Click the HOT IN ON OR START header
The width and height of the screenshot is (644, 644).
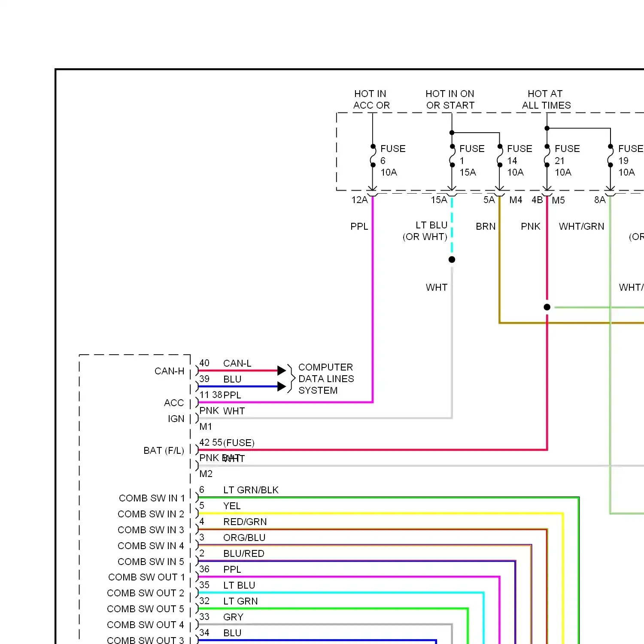[x=450, y=100]
